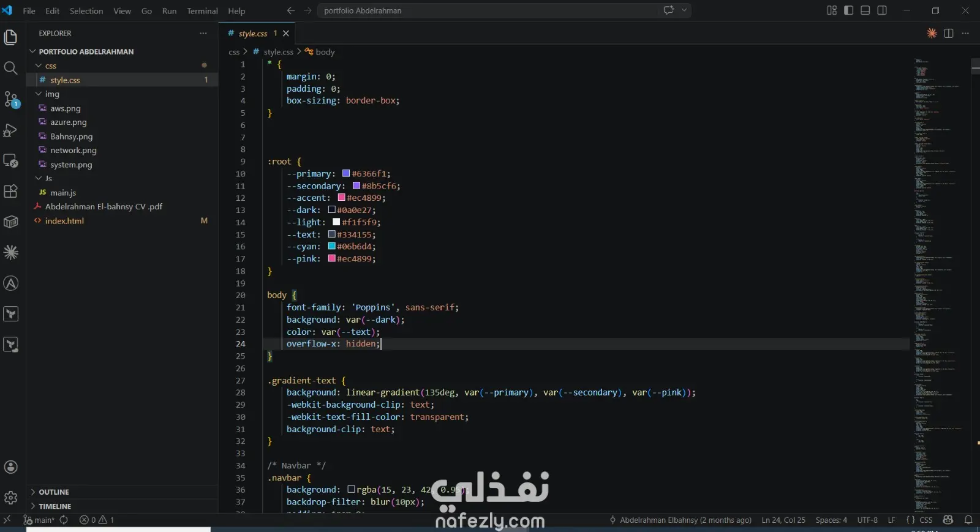Collapse the css folder

tap(39, 66)
